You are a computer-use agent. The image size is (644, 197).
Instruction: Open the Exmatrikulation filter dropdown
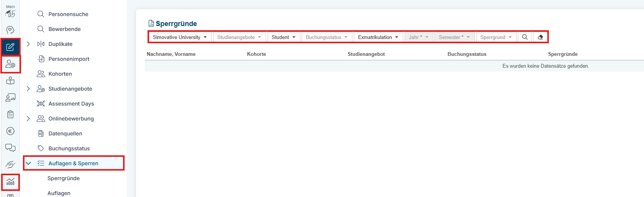(x=378, y=37)
